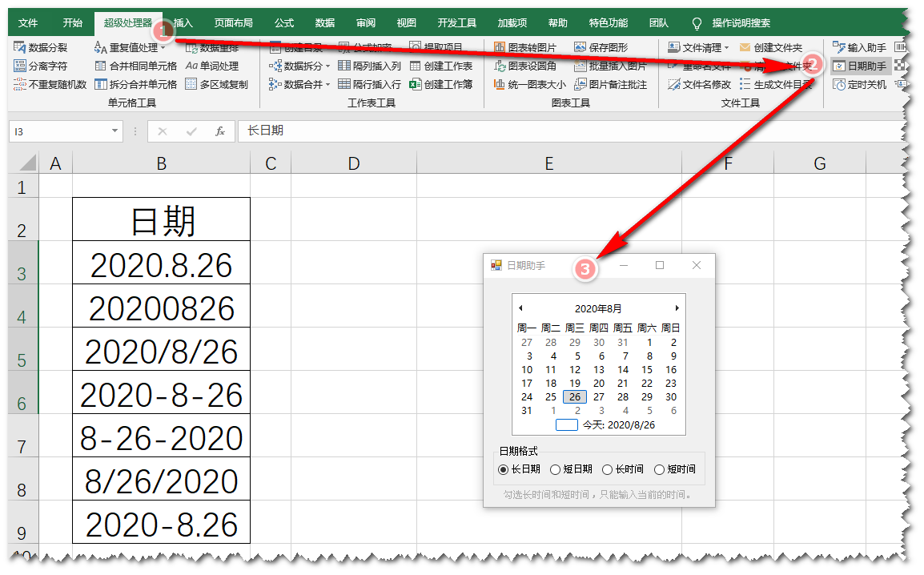Click the 操作说明搜索 tell-me search box
Viewport: 924px width, 575px height.
[x=741, y=23]
